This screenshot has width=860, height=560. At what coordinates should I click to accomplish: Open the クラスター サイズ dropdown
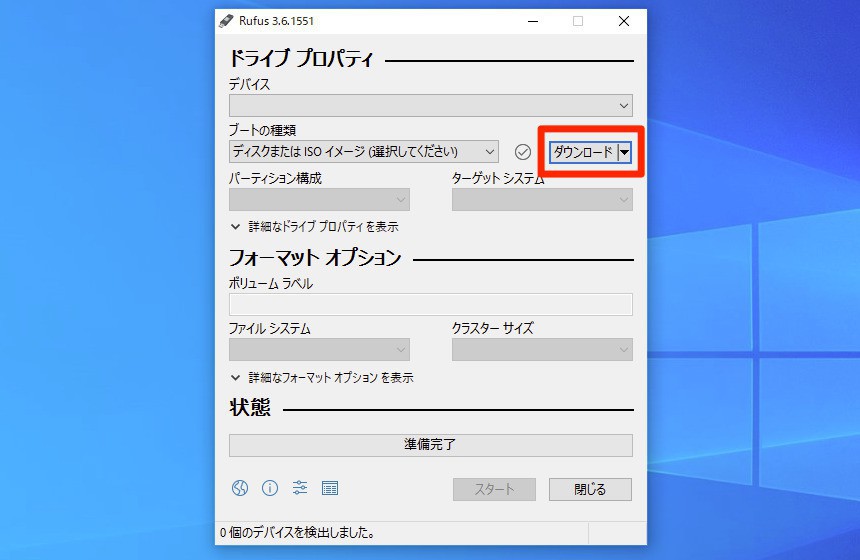542,349
